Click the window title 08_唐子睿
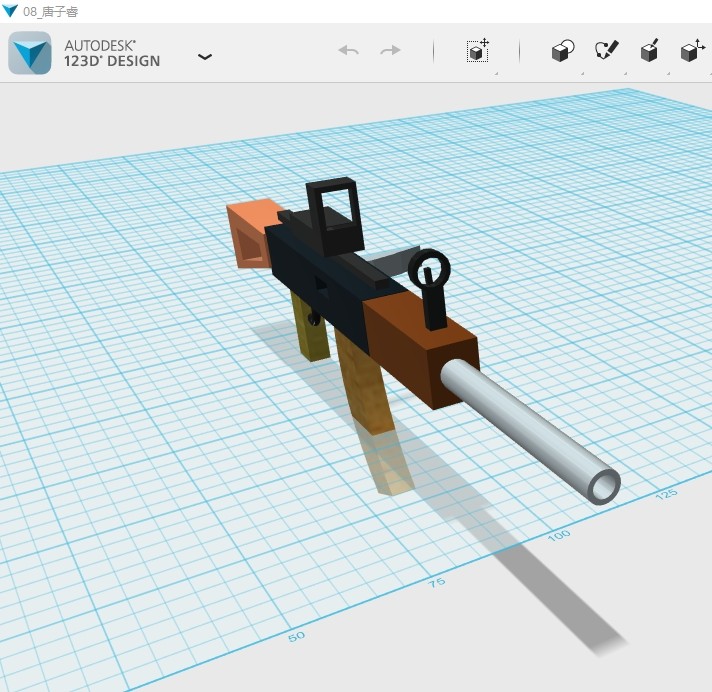This screenshot has width=712, height=692. [50, 11]
